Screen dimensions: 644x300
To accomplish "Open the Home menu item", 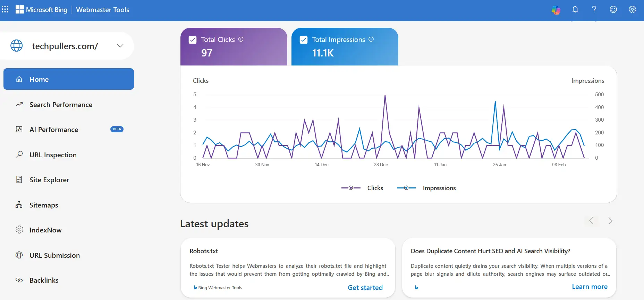I will click(69, 79).
